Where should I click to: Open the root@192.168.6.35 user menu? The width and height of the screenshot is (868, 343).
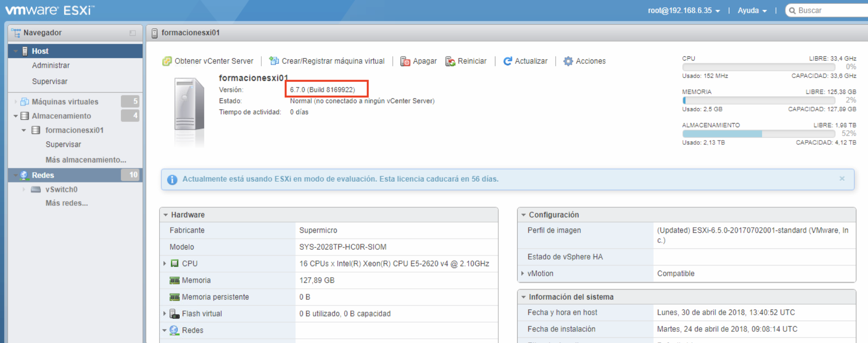(x=684, y=10)
